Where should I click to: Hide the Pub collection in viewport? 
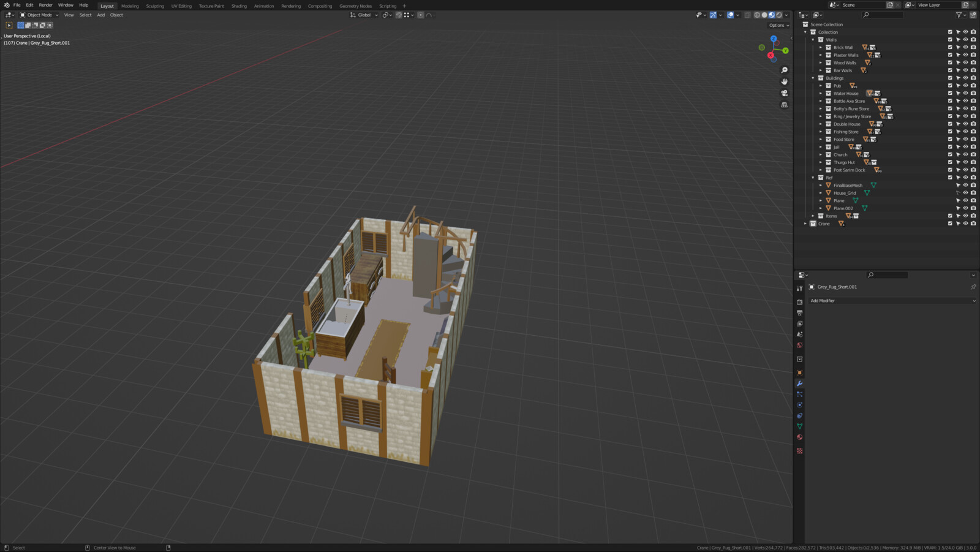click(965, 86)
